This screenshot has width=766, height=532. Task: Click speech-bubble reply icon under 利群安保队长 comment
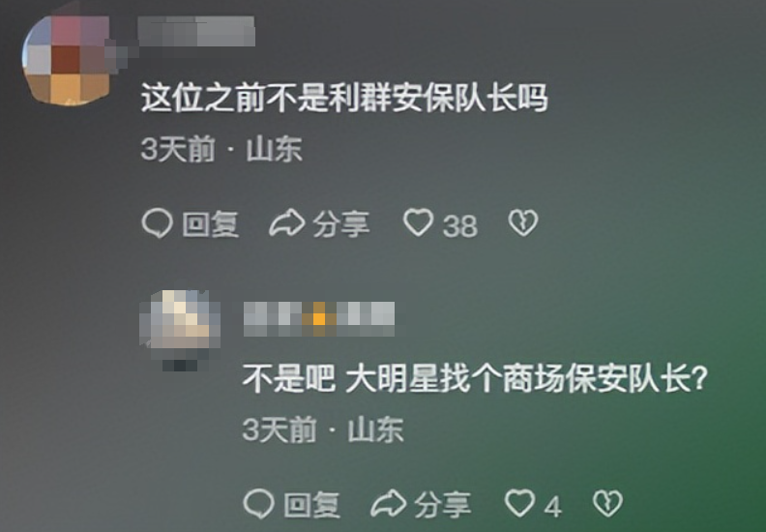(x=157, y=223)
